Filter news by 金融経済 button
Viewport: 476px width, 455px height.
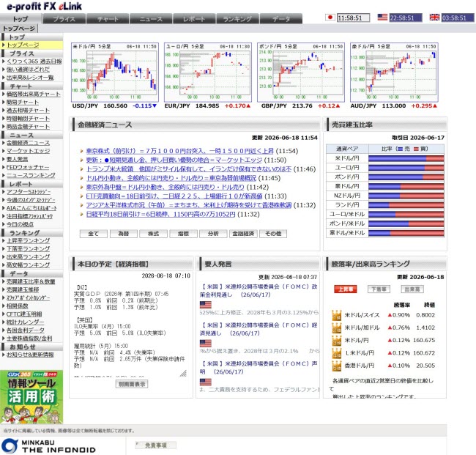(x=243, y=234)
